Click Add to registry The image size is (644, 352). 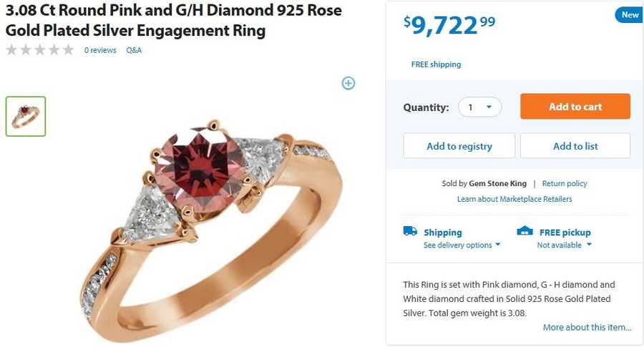tap(459, 146)
